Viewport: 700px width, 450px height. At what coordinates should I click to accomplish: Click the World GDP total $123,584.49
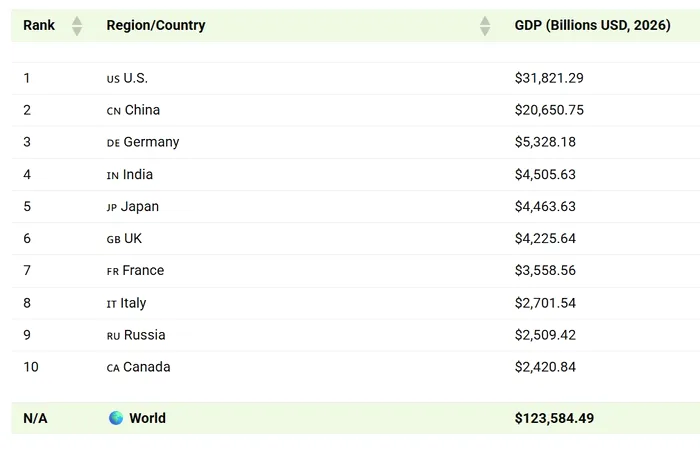tap(554, 418)
